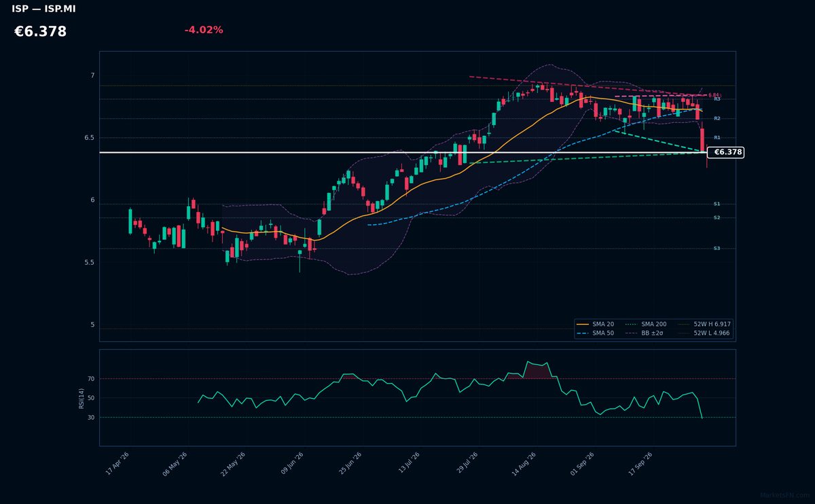Click the S1 support level label
The width and height of the screenshot is (815, 504).
coord(717,204)
